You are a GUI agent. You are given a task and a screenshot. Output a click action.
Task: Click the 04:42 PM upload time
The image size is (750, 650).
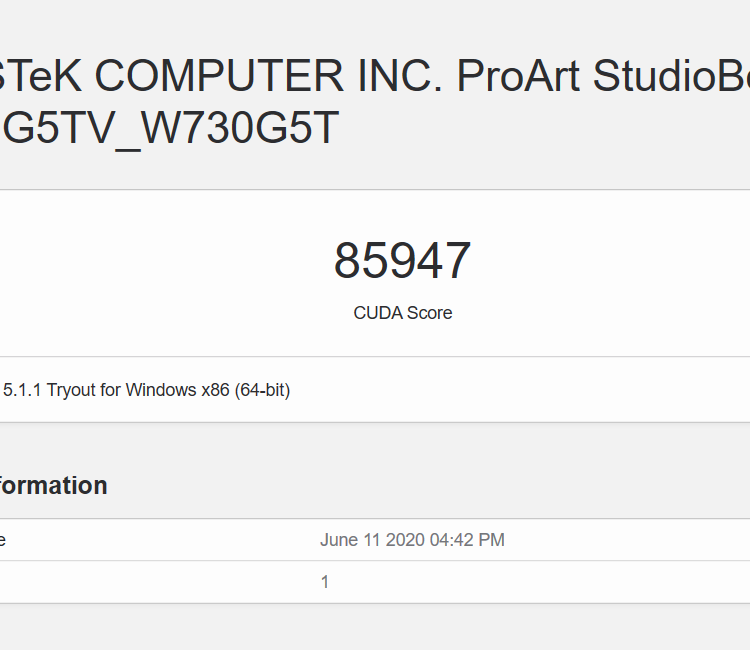(x=467, y=540)
